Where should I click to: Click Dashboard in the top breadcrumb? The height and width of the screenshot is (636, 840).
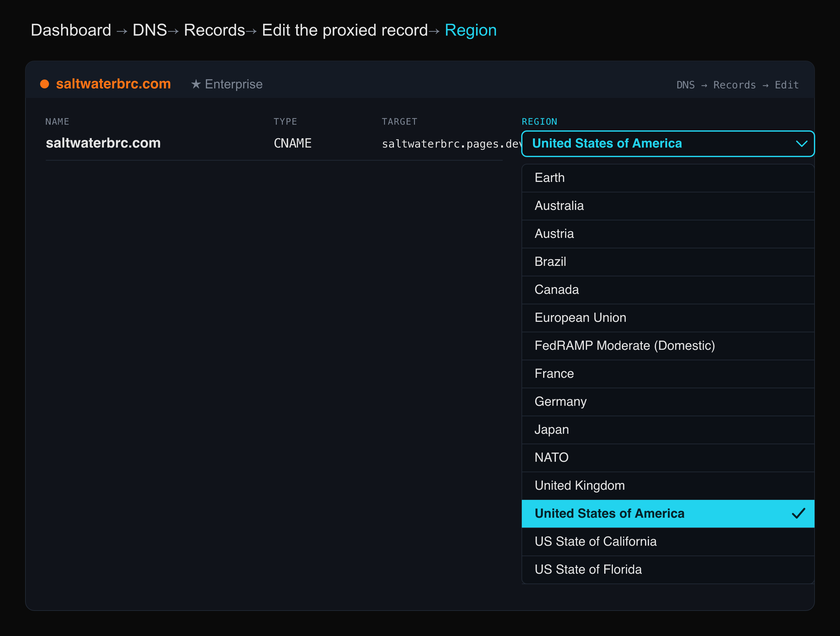(71, 30)
